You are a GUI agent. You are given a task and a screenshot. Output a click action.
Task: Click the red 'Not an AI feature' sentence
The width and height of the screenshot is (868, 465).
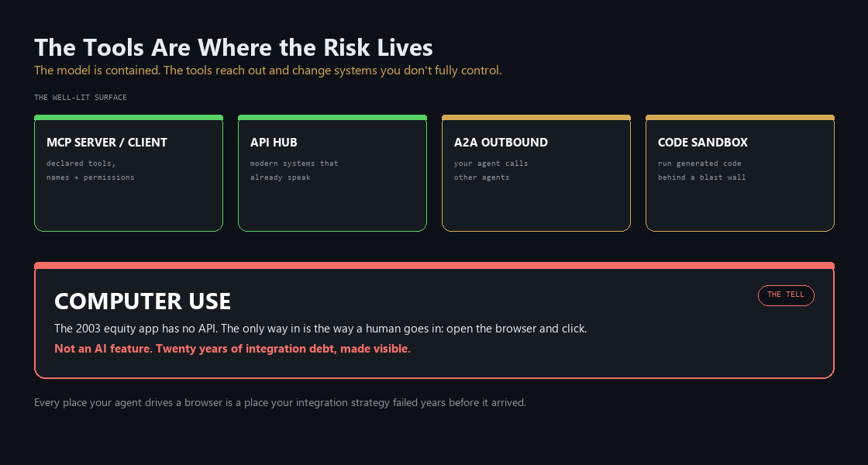click(232, 349)
